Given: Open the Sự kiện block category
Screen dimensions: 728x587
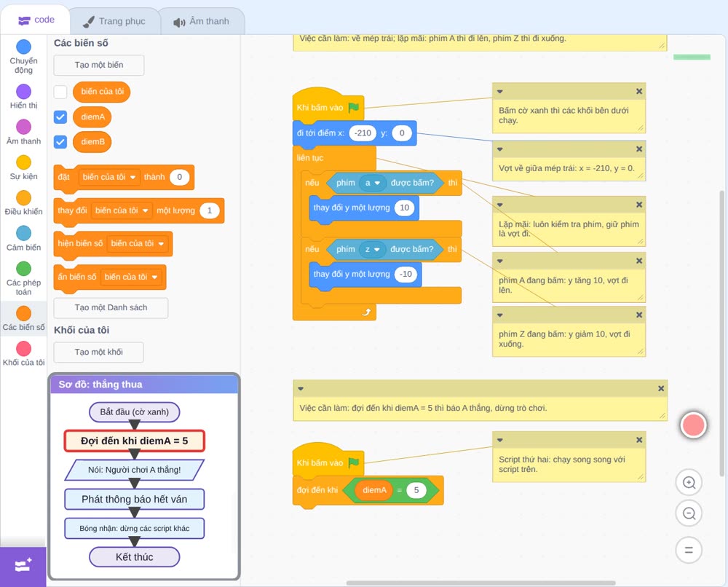Looking at the screenshot, I should click(24, 168).
